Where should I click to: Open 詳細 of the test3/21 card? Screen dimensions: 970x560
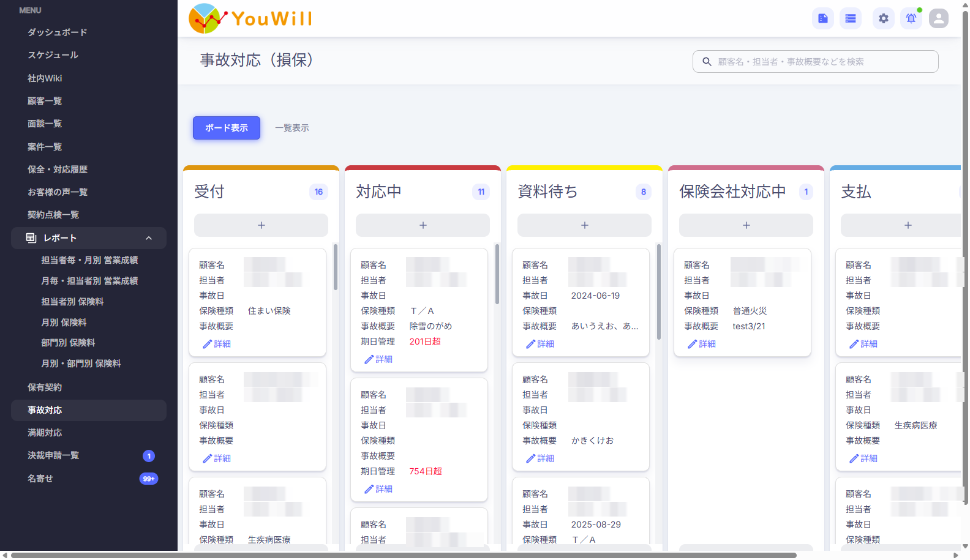[702, 344]
